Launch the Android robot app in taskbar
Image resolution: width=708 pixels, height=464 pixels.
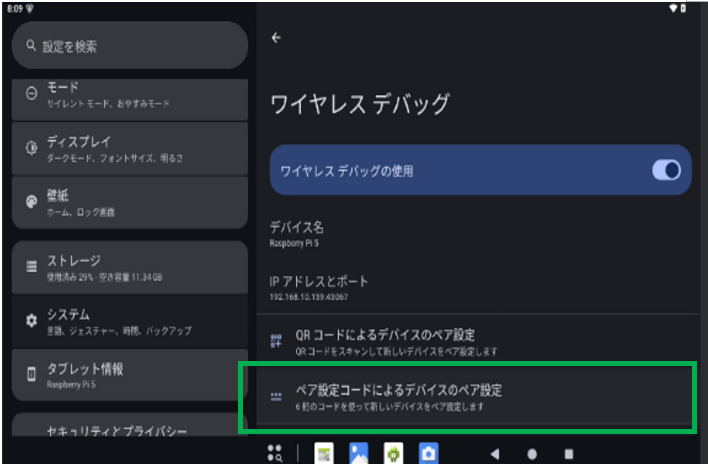(392, 453)
